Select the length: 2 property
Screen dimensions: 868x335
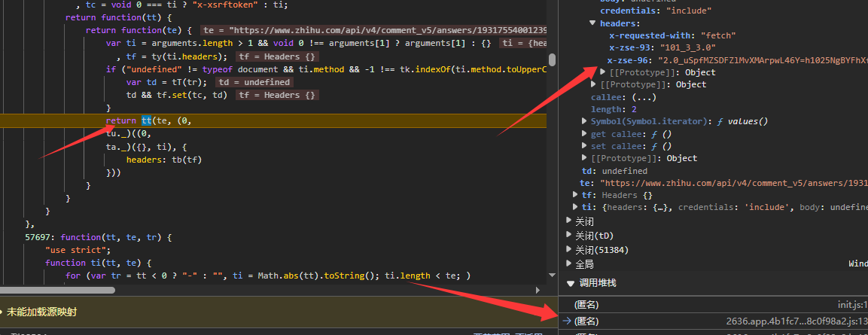(x=614, y=109)
